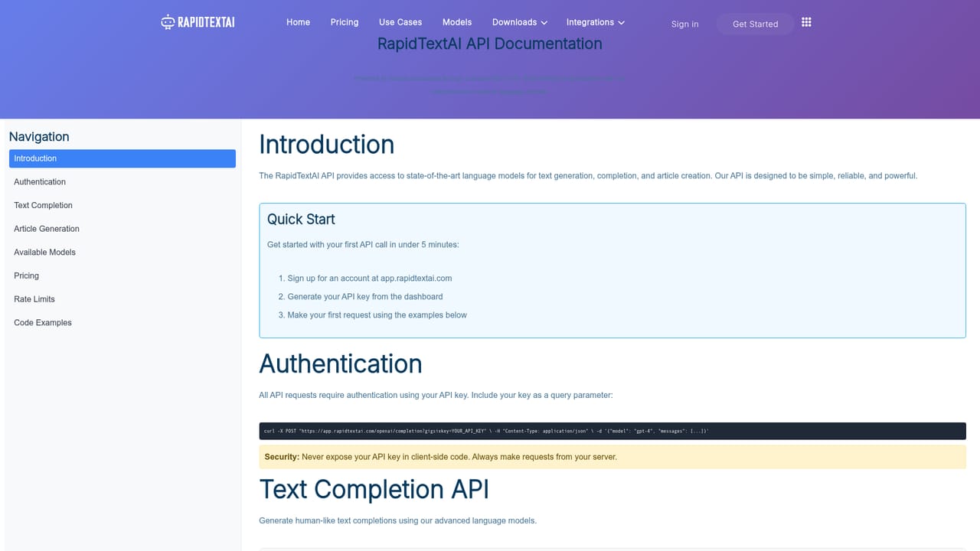Viewport: 980px width, 551px height.
Task: Open Text Completion in the sidebar
Action: [122, 205]
